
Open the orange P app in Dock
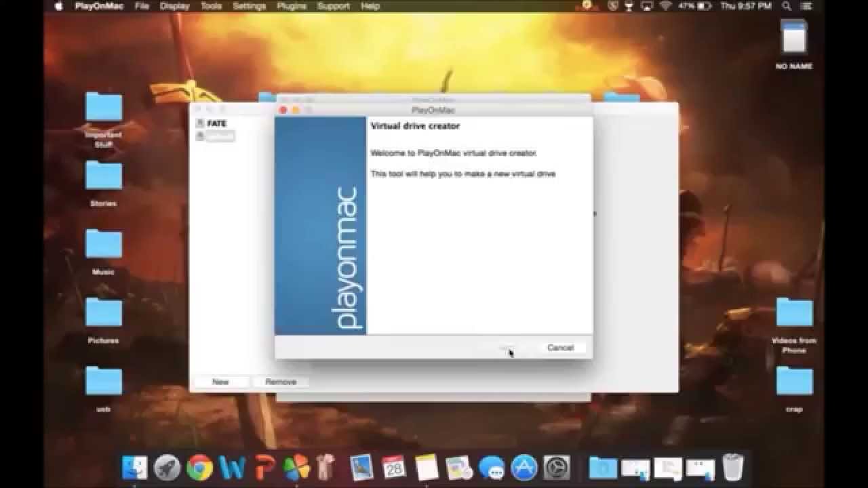[x=264, y=467]
